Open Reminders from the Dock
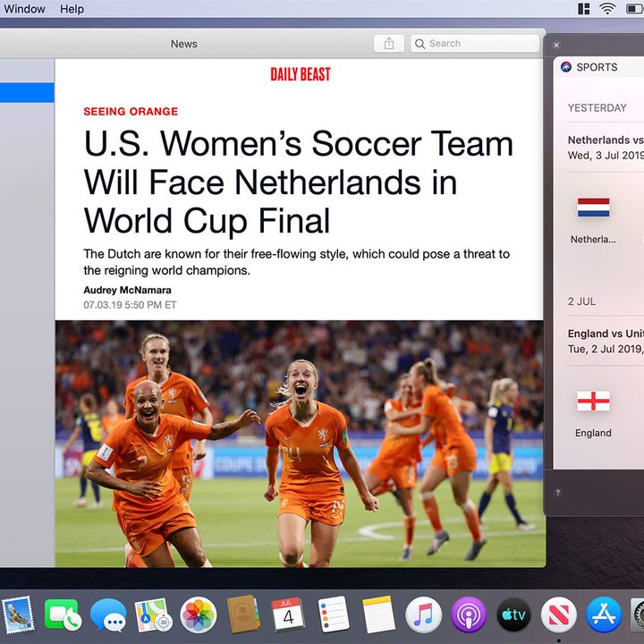The width and height of the screenshot is (644, 644). click(334, 614)
